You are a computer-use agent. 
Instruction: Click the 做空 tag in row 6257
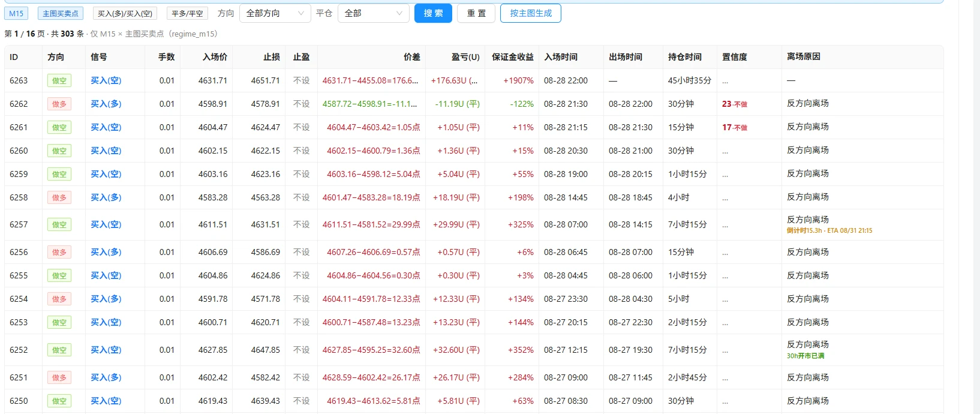[x=59, y=224]
